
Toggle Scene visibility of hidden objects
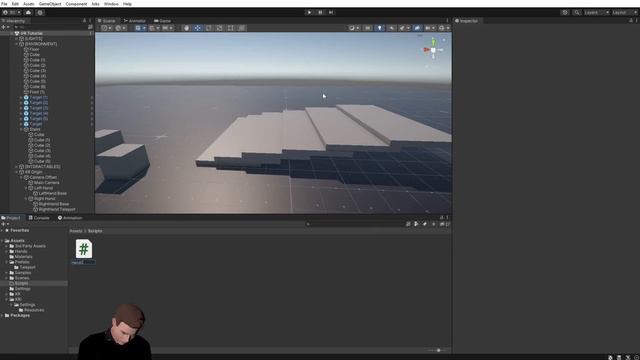point(417,28)
